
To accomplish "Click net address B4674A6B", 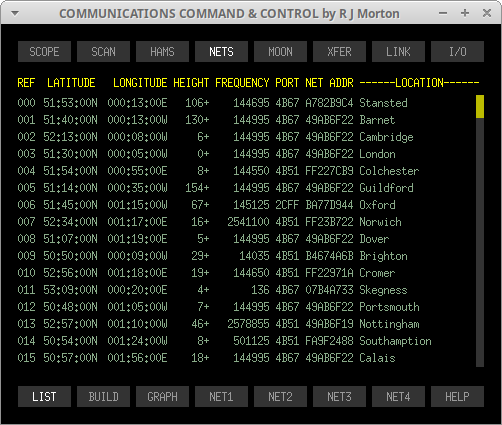I will [x=329, y=256].
